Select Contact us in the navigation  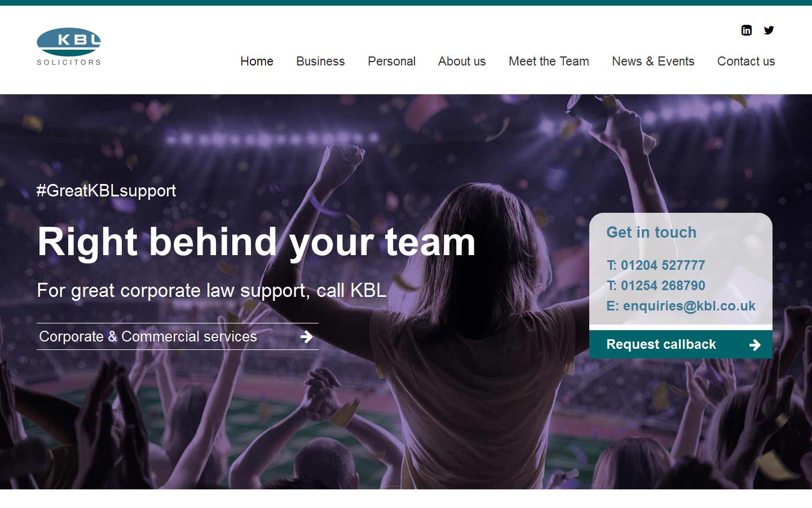coord(746,62)
